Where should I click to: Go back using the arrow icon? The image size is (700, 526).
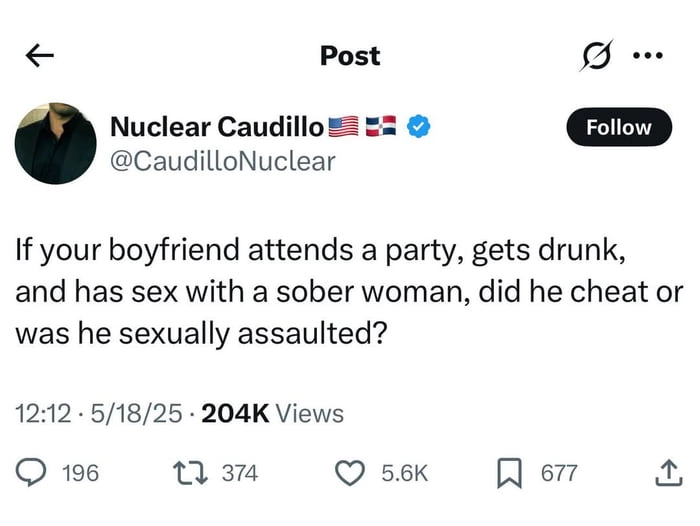tap(40, 56)
